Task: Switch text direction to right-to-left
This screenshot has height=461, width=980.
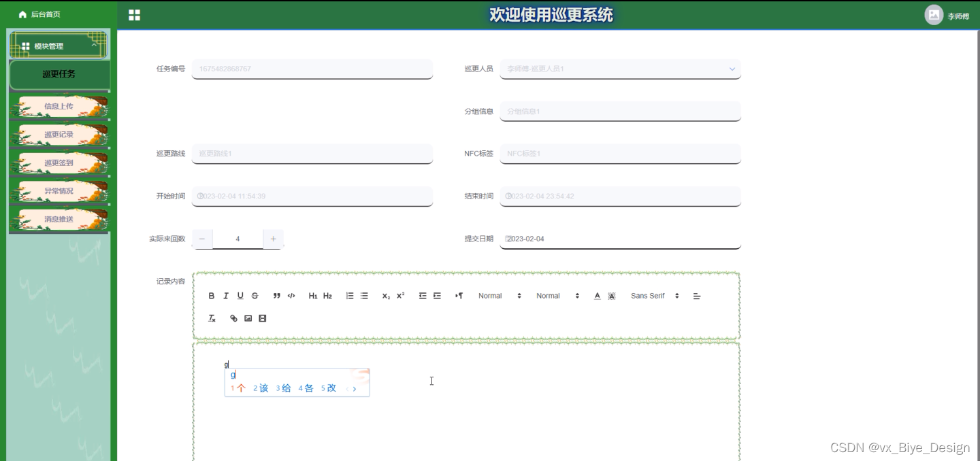Action: click(459, 296)
